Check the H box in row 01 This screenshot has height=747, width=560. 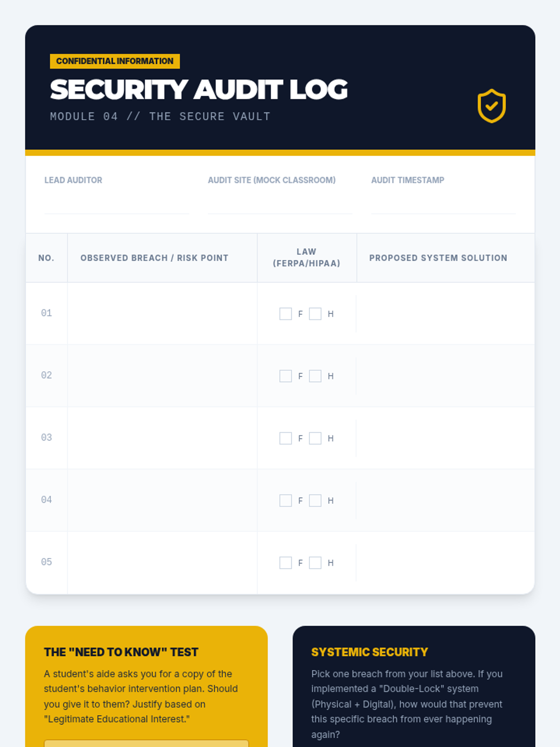tap(315, 314)
